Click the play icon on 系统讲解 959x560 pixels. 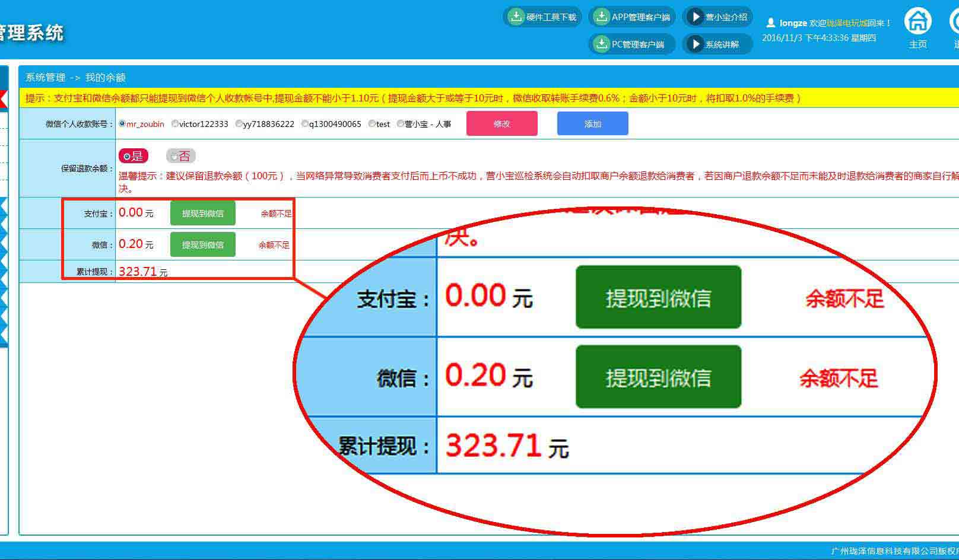point(695,44)
